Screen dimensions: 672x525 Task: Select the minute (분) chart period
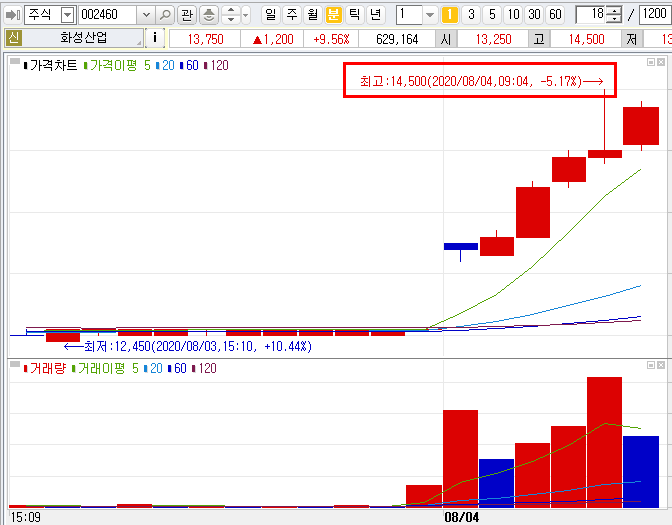333,15
